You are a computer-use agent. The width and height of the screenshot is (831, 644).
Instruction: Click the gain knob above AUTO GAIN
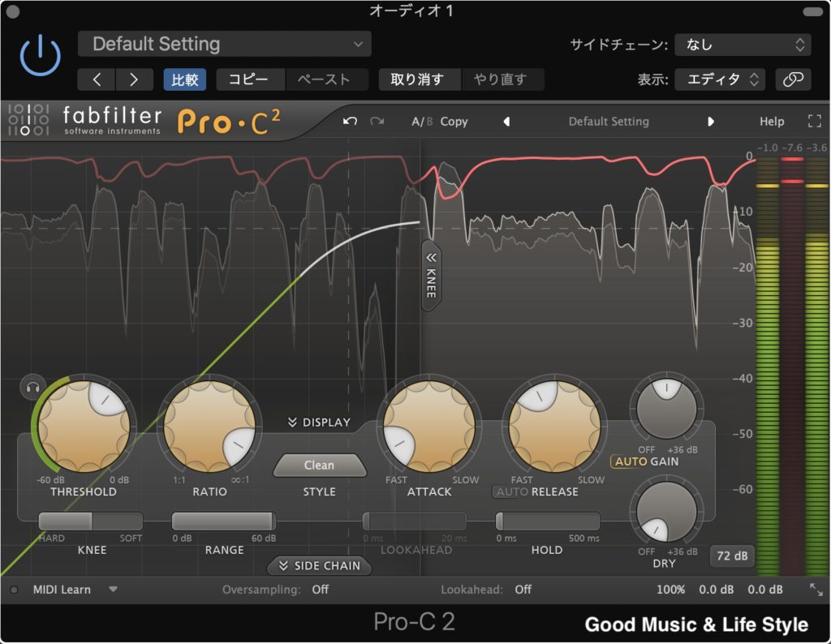[666, 409]
